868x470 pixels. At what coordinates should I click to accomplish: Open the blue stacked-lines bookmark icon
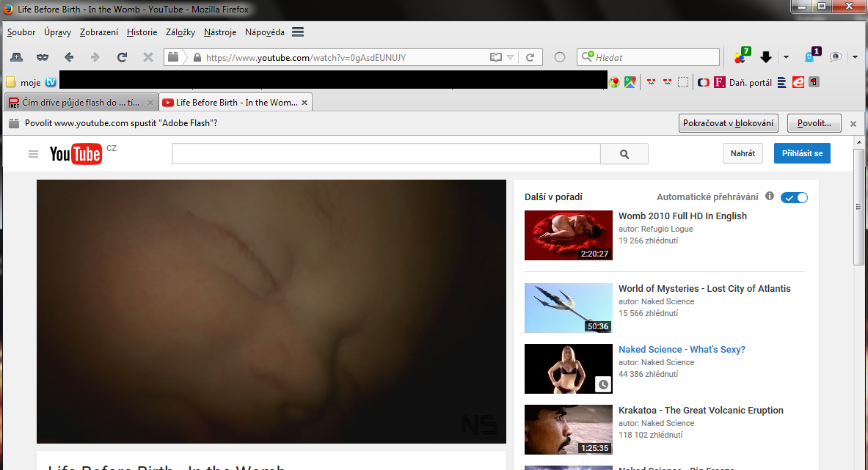pos(781,82)
